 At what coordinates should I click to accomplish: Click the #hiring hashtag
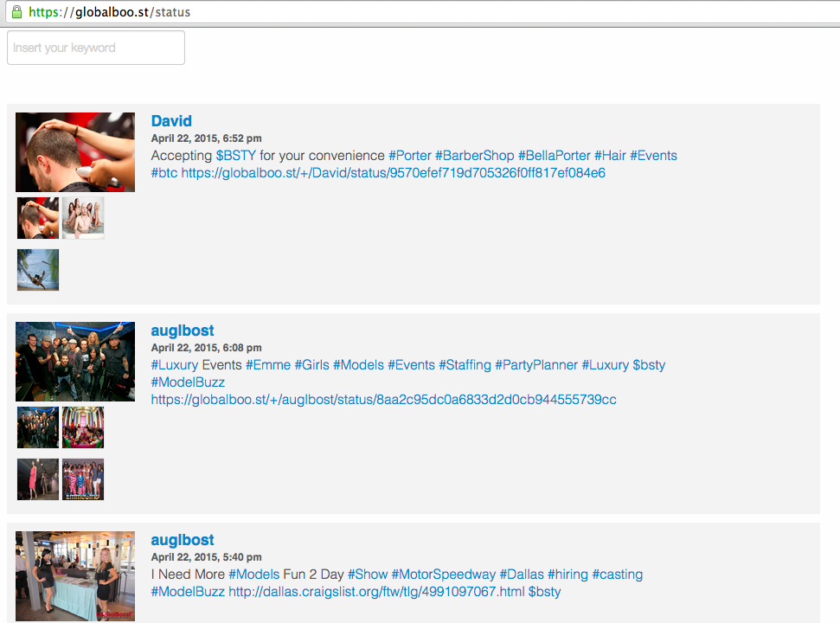567,575
